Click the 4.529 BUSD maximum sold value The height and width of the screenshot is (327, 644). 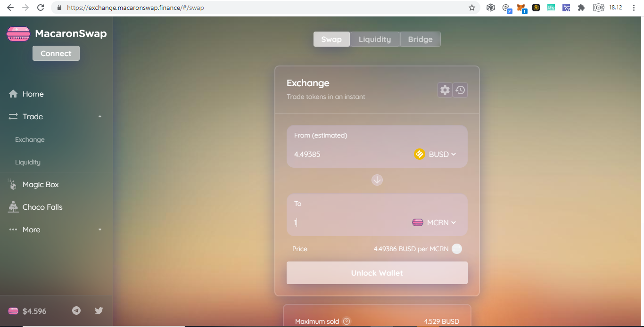(x=441, y=321)
